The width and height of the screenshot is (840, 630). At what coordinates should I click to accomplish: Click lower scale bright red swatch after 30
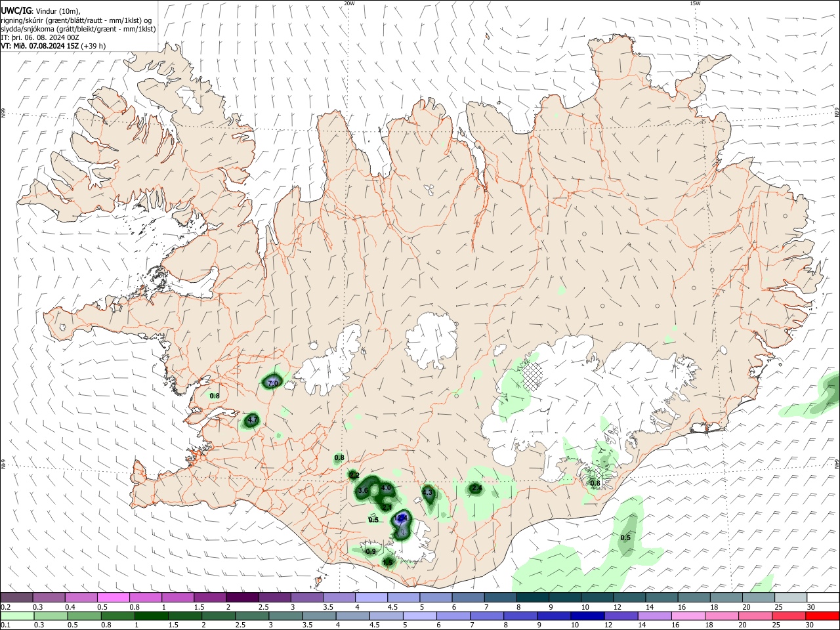pyautogui.click(x=824, y=616)
